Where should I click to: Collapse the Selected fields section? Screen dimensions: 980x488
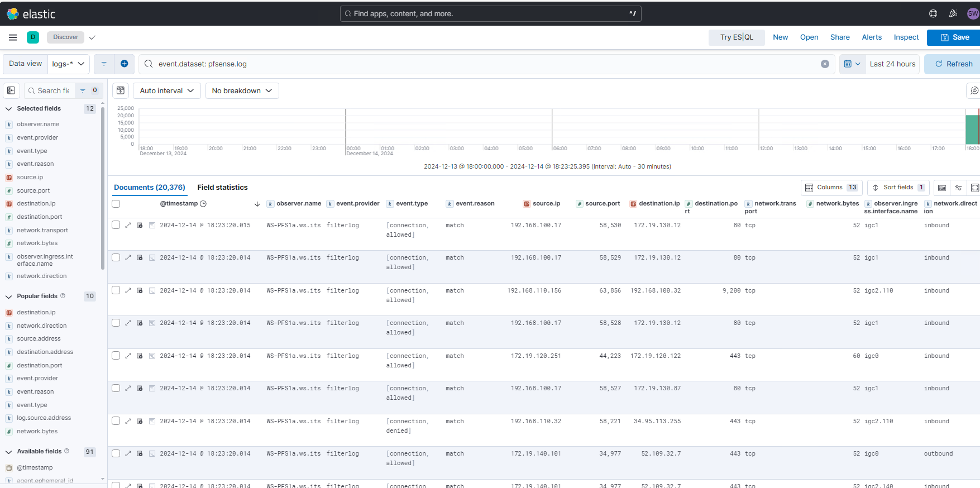click(9, 109)
